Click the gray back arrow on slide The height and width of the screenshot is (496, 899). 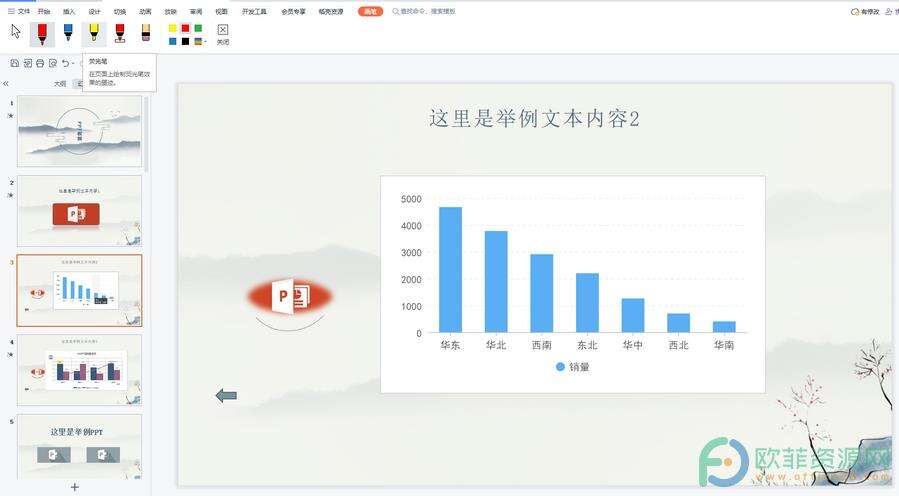pyautogui.click(x=226, y=395)
